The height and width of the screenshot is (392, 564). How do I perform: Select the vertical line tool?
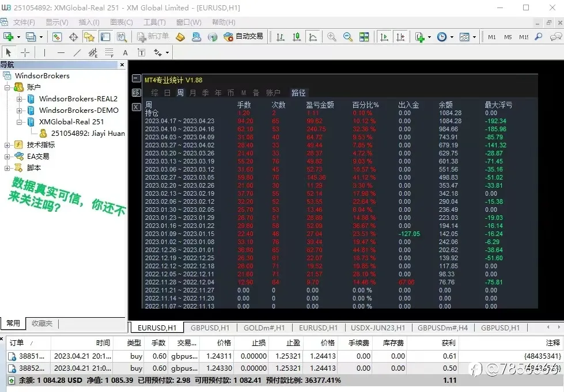[44, 53]
